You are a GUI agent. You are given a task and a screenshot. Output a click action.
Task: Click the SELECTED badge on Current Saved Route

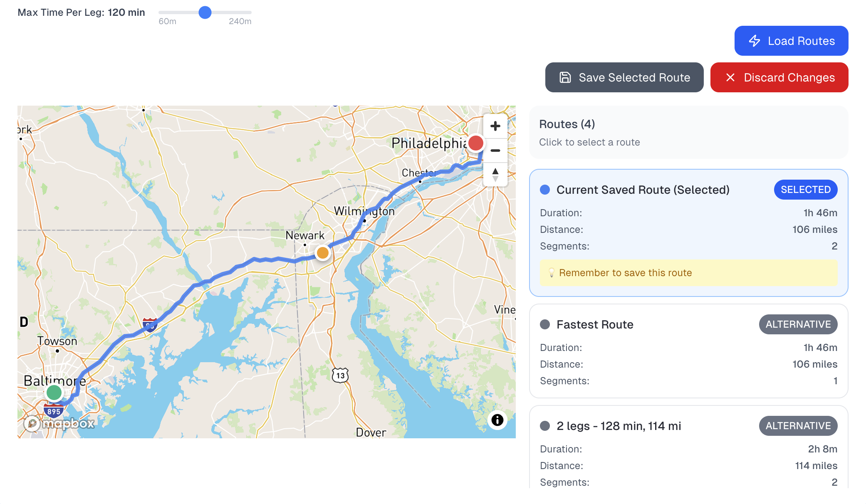(806, 190)
